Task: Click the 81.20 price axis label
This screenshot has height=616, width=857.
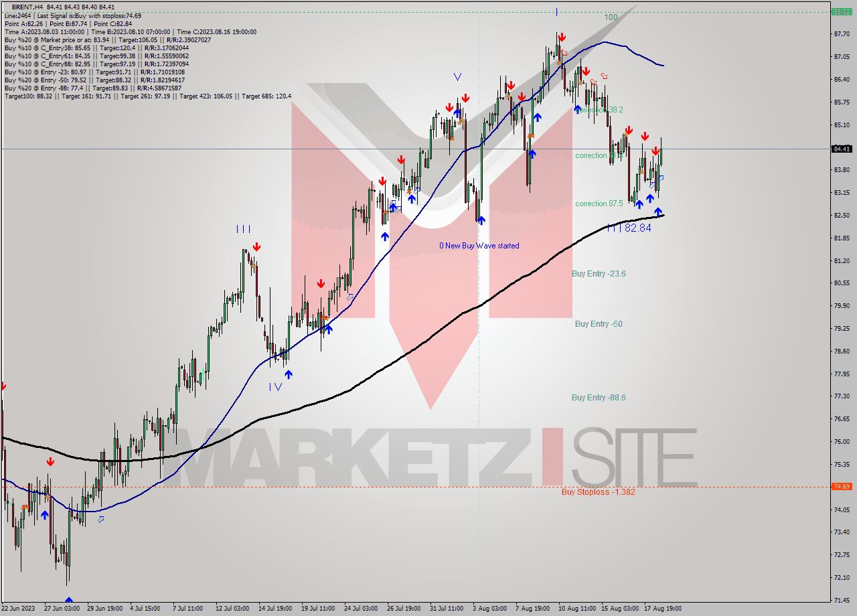Action: (842, 260)
